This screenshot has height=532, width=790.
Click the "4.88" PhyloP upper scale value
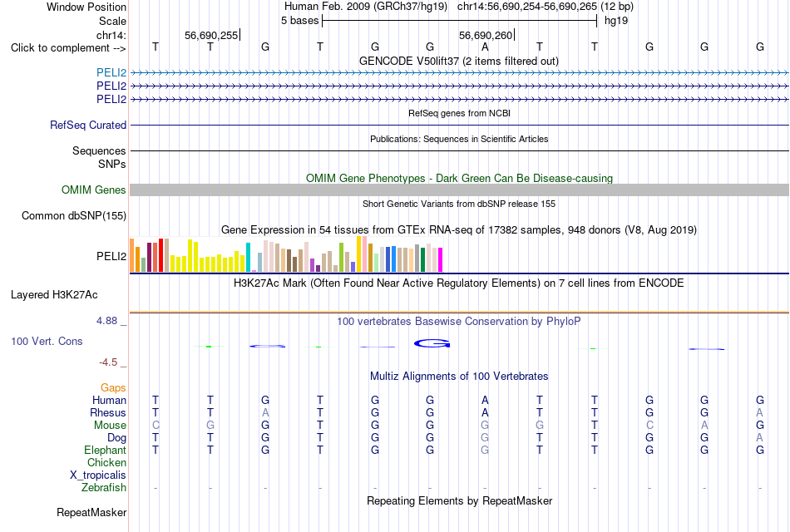click(106, 321)
